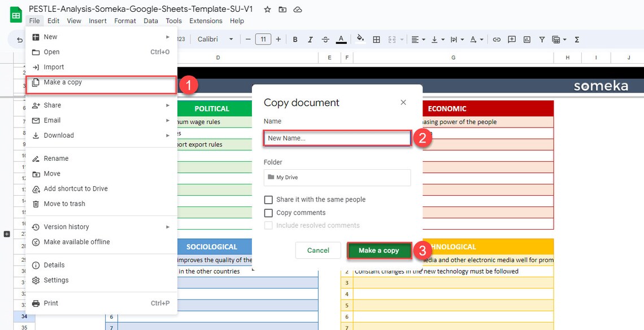Expand the Download submenu

tap(58, 135)
